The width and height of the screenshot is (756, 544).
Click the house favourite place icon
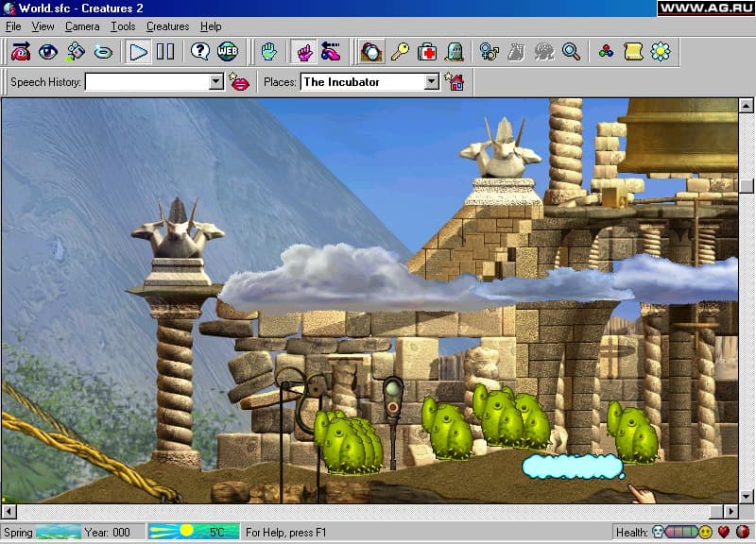[455, 82]
